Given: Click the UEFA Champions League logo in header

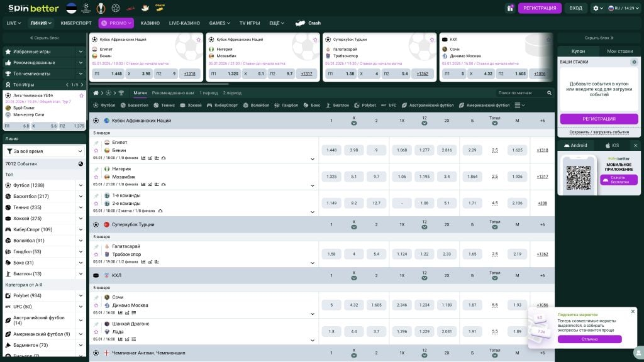Looking at the screenshot, I should pyautogui.click(x=86, y=8).
